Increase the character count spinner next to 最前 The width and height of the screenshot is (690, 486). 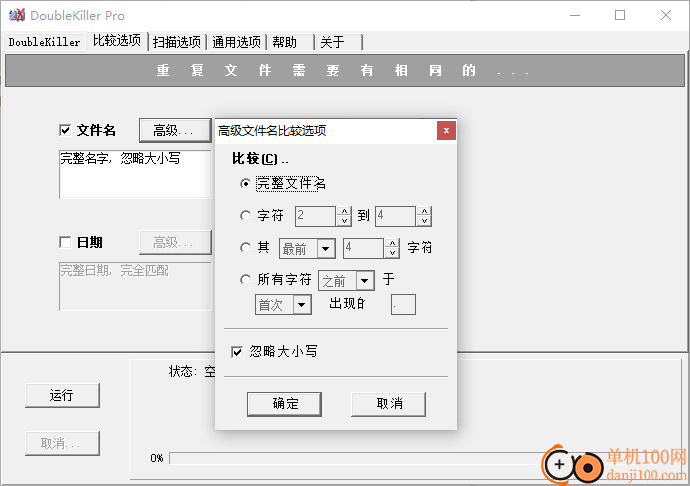(x=392, y=243)
